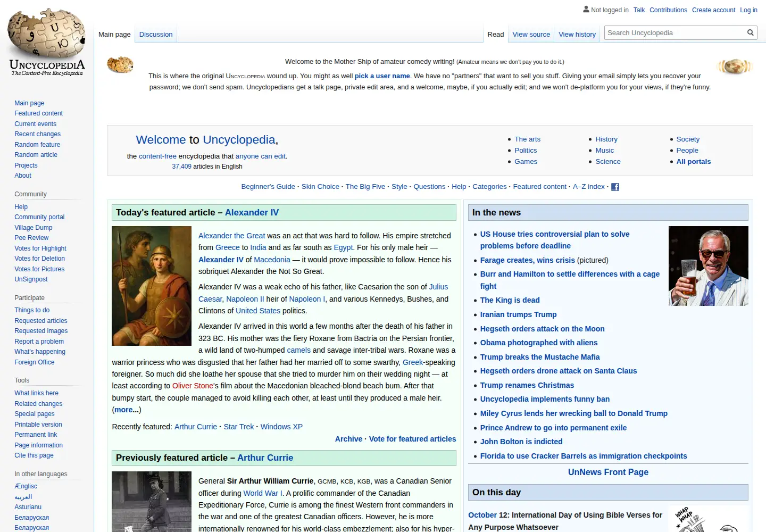Open the featured articles Archive link
The height and width of the screenshot is (532, 766).
[x=348, y=439]
